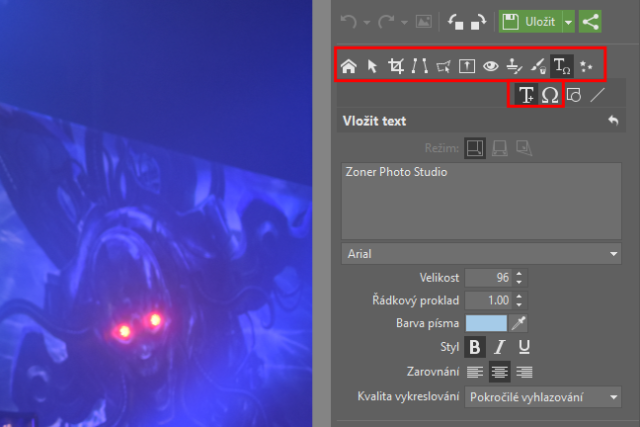Choose the insert shape tool
The image size is (640, 427).
574,95
